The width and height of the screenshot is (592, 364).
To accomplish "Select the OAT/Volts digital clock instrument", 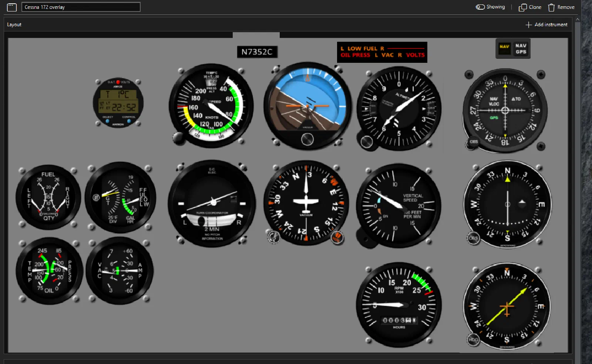I will [x=118, y=103].
